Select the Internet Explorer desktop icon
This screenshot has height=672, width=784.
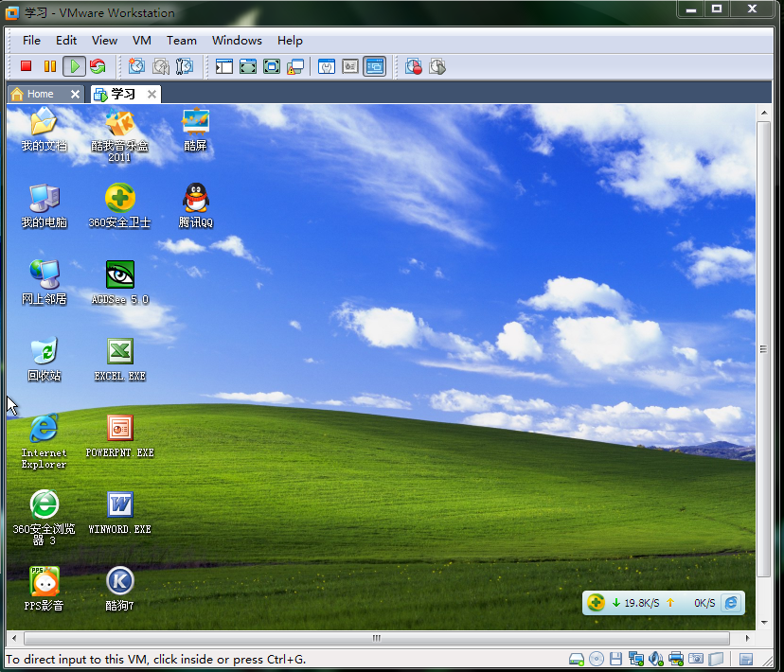pyautogui.click(x=44, y=442)
